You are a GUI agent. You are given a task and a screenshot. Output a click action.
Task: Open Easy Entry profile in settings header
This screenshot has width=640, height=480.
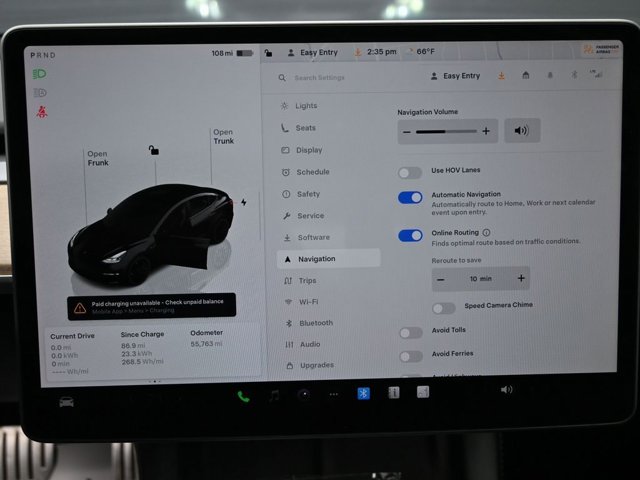(x=456, y=76)
